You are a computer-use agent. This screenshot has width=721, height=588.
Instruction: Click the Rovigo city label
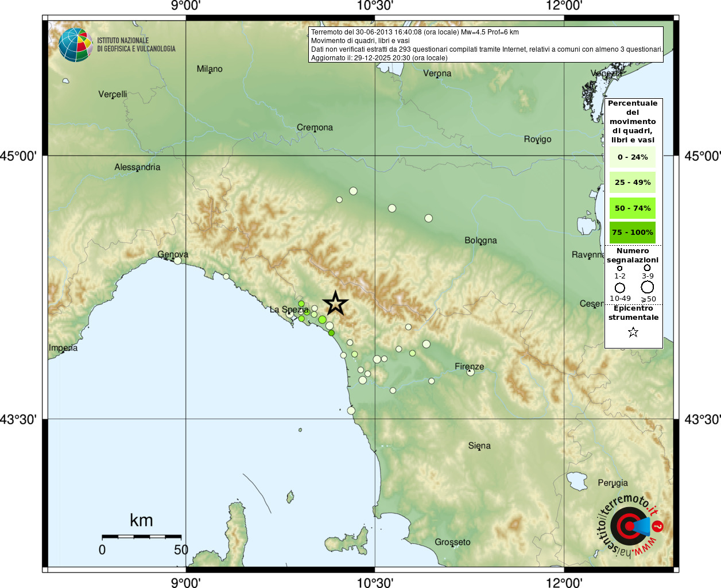tap(537, 139)
